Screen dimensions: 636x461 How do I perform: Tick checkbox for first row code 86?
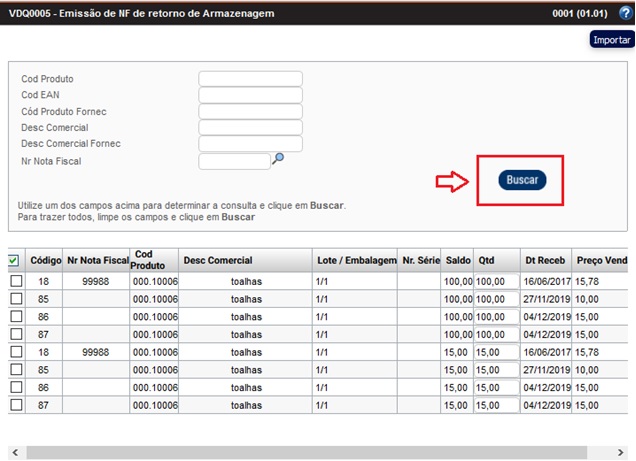tap(15, 316)
